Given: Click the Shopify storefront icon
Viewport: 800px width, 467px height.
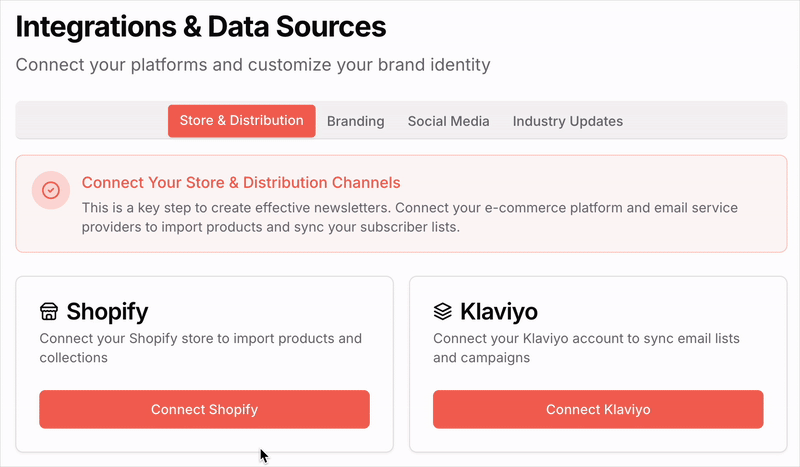Looking at the screenshot, I should click(x=49, y=311).
